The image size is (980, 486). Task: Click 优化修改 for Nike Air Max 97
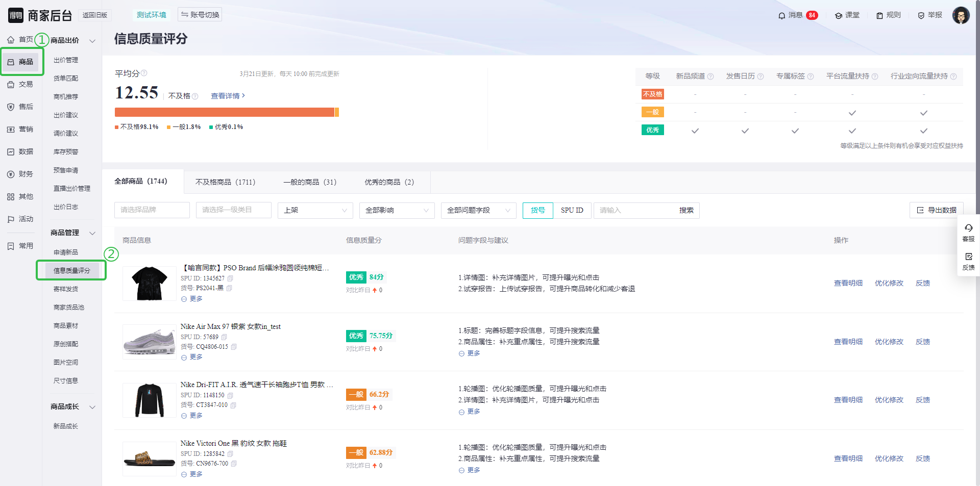(x=889, y=342)
